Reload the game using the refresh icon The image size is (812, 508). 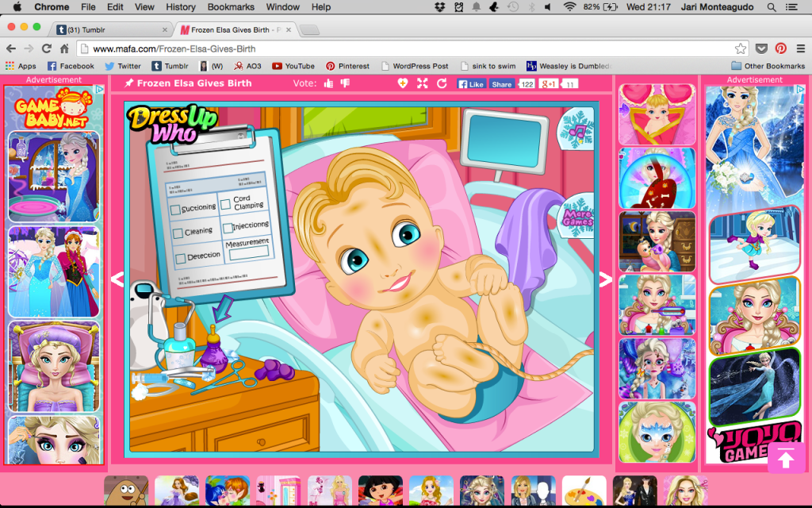point(442,83)
